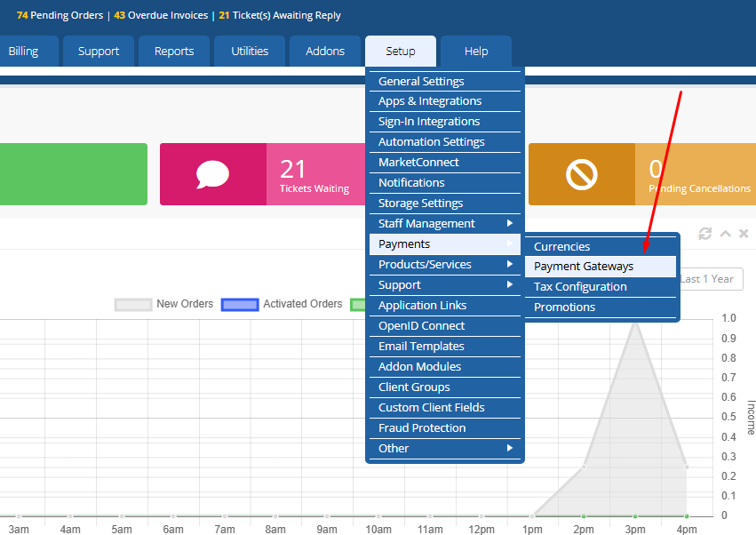
Task: Choose Sign-In Integrations
Action: pyautogui.click(x=444, y=122)
